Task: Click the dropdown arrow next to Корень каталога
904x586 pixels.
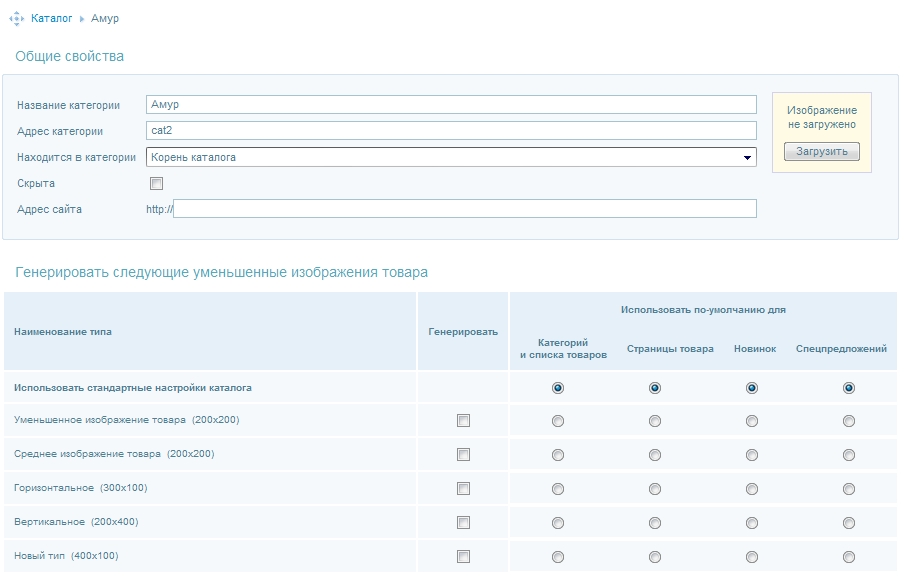Action: (746, 158)
